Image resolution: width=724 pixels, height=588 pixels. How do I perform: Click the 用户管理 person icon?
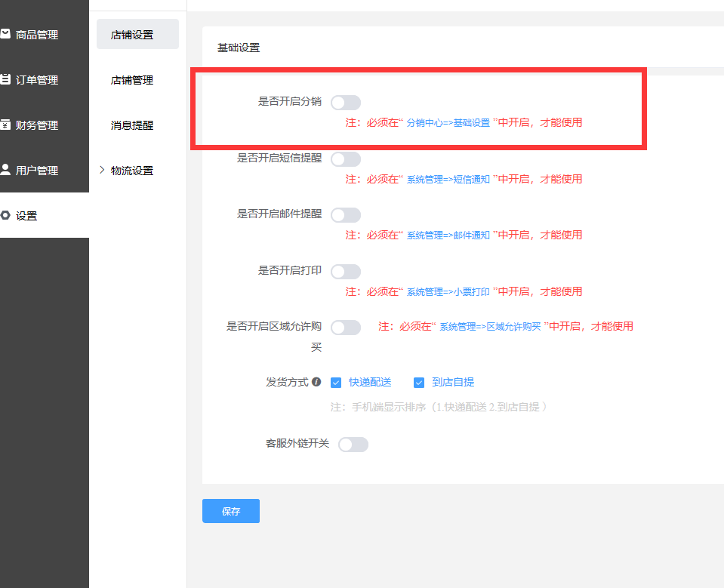5,170
